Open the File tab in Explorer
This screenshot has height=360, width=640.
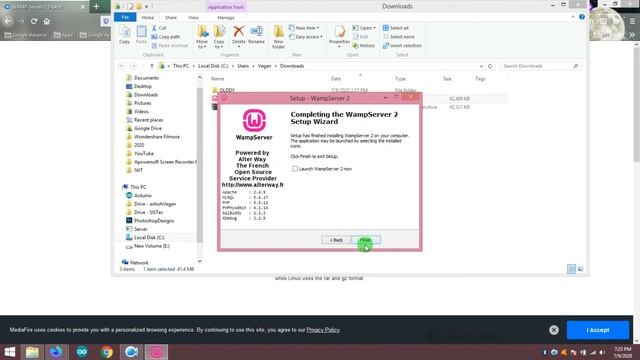[x=125, y=18]
